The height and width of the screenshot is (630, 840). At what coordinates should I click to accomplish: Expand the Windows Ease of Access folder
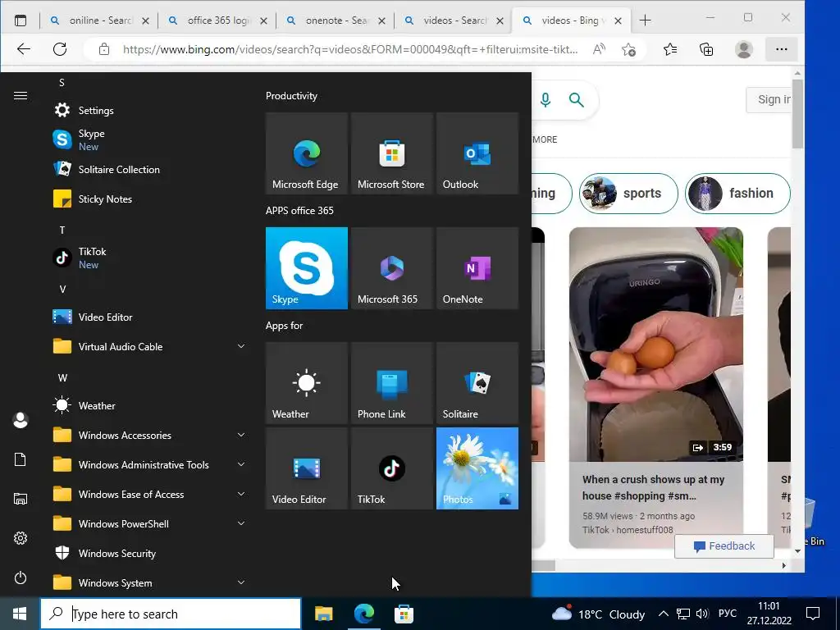[x=148, y=494]
